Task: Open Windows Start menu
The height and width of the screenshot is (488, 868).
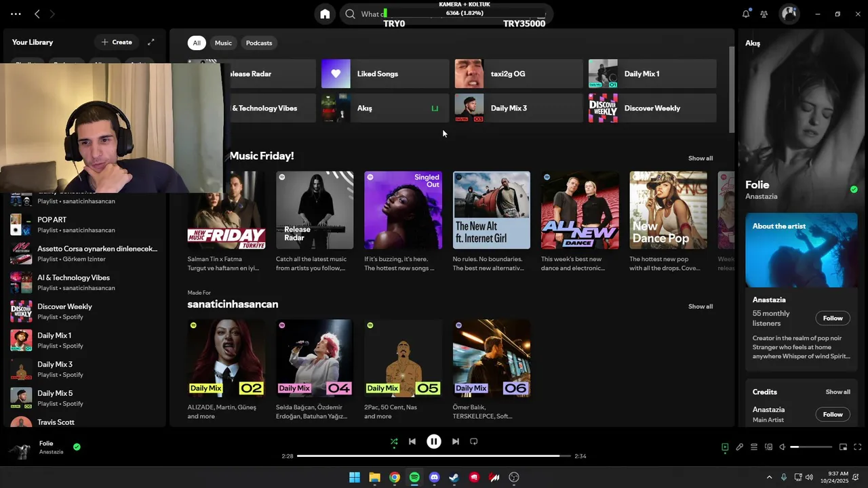Action: tap(355, 477)
